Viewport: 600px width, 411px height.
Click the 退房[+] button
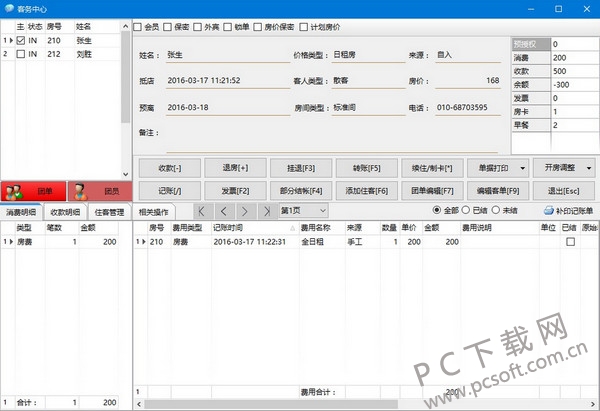pyautogui.click(x=235, y=168)
